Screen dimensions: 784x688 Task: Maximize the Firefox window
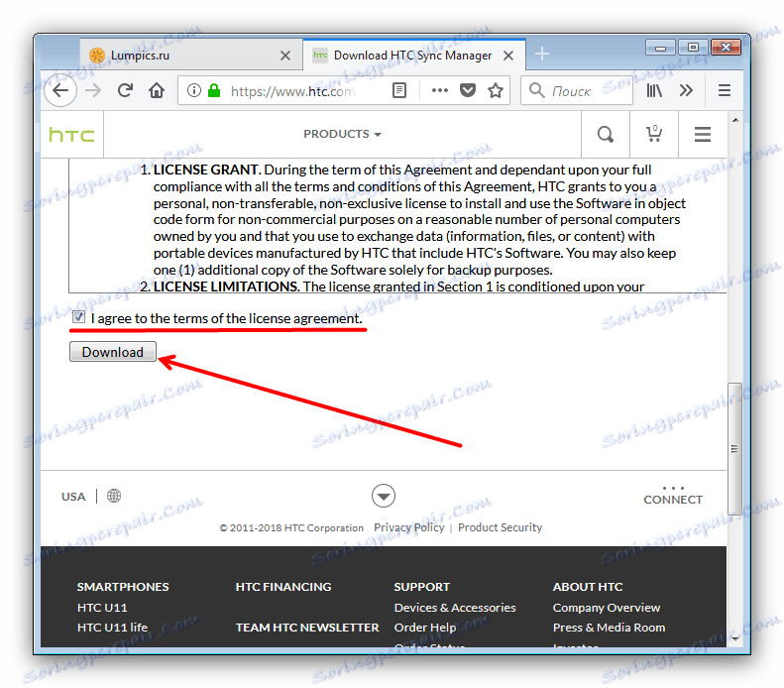click(x=693, y=48)
